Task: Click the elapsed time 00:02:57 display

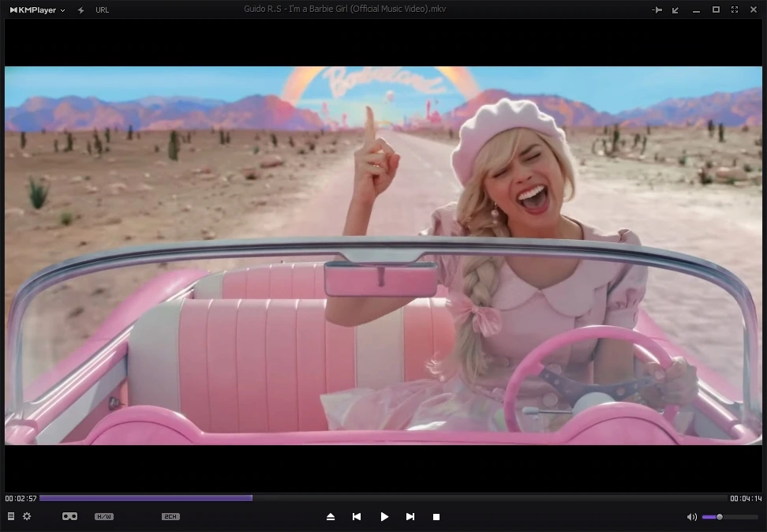Action: [21, 498]
